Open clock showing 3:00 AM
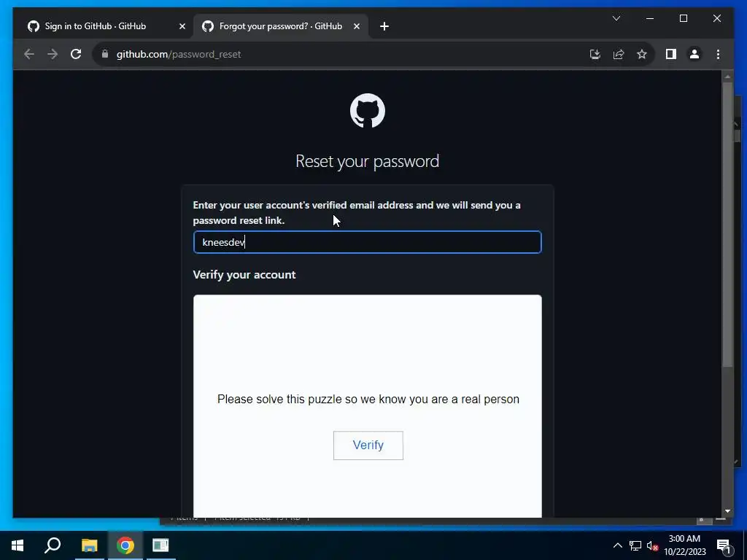Image resolution: width=747 pixels, height=560 pixels. pyautogui.click(x=684, y=545)
